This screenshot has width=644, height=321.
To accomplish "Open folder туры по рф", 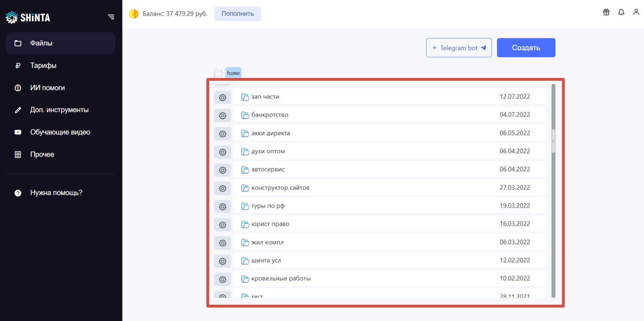I will coord(390,206).
